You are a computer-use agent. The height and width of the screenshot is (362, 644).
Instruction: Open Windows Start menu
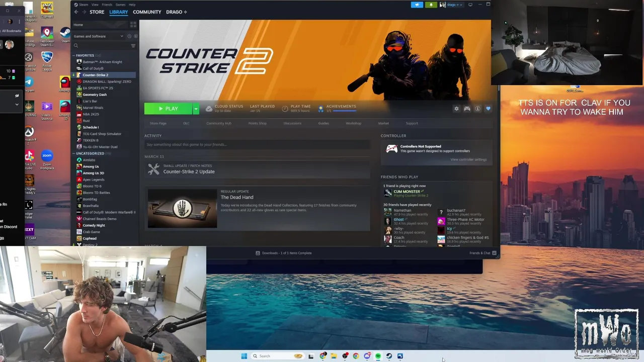[x=244, y=356]
